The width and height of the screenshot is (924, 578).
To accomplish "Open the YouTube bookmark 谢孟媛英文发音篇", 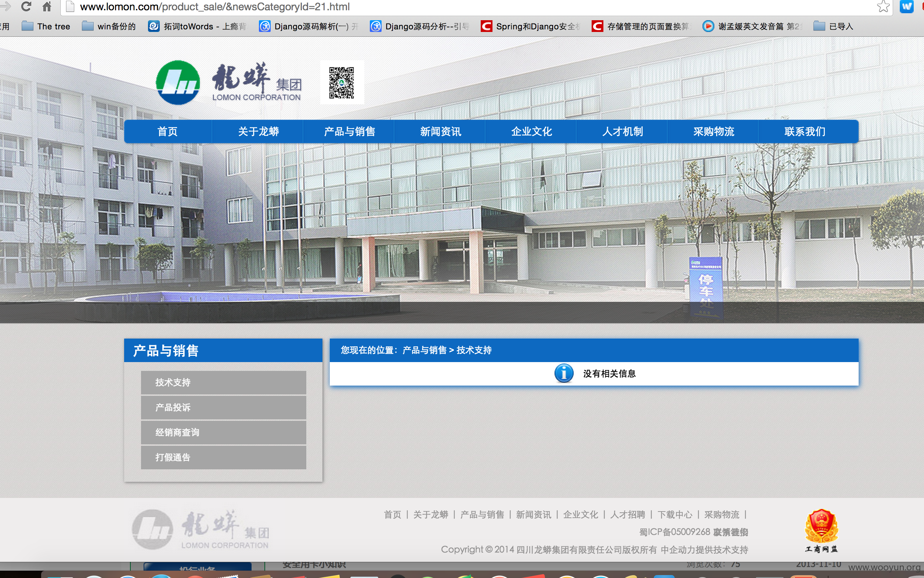I will 749,26.
